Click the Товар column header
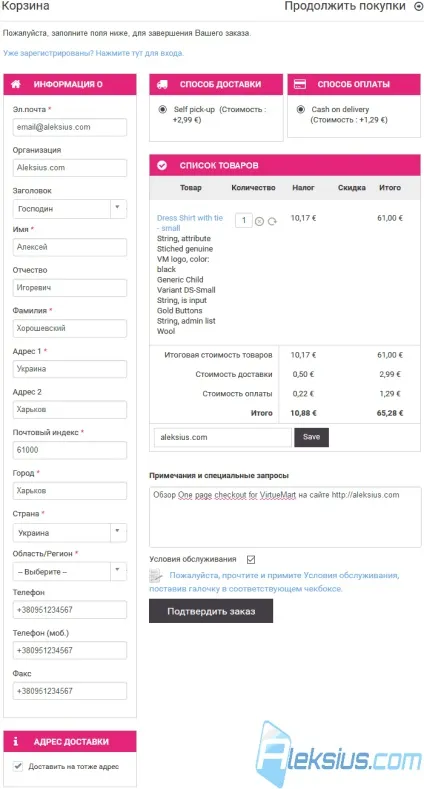 click(x=191, y=188)
